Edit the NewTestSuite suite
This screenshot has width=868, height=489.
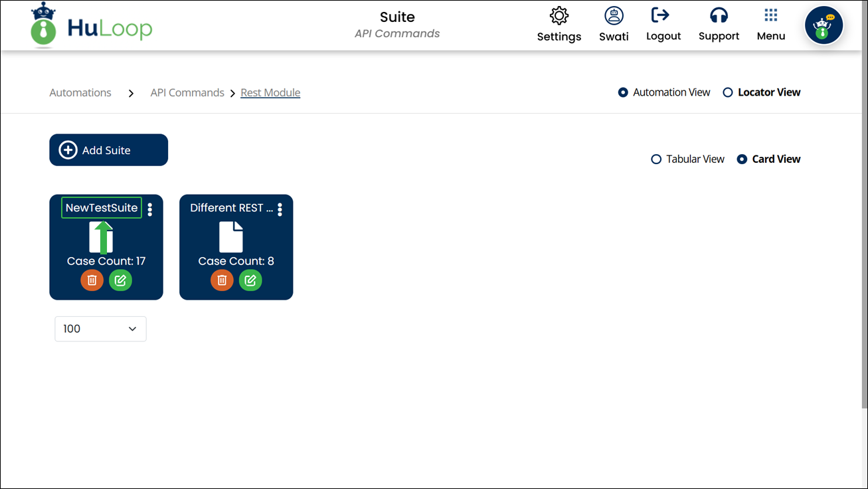pyautogui.click(x=120, y=280)
